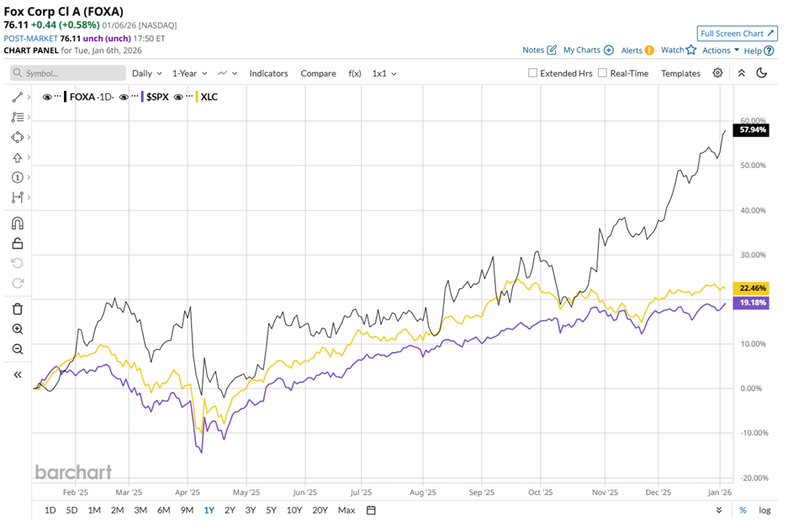This screenshot has height=532, width=788.
Task: Delete drawings with the trash icon
Action: tap(18, 308)
